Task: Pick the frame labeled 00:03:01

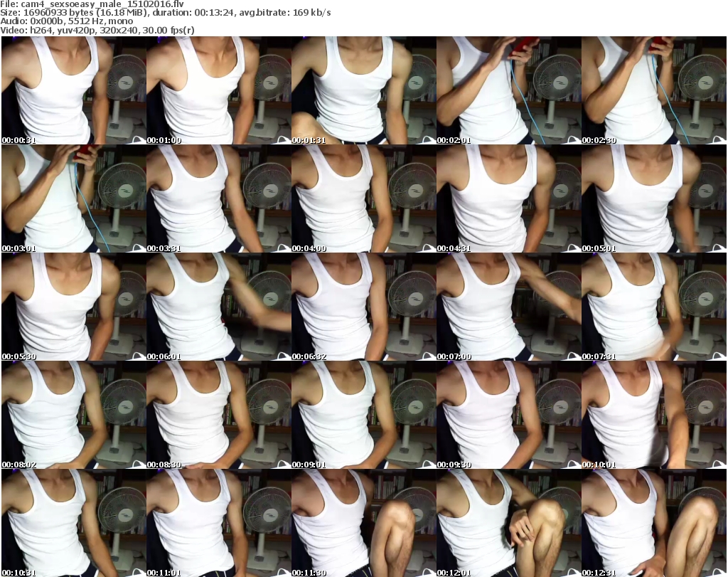Action: pyautogui.click(x=73, y=198)
